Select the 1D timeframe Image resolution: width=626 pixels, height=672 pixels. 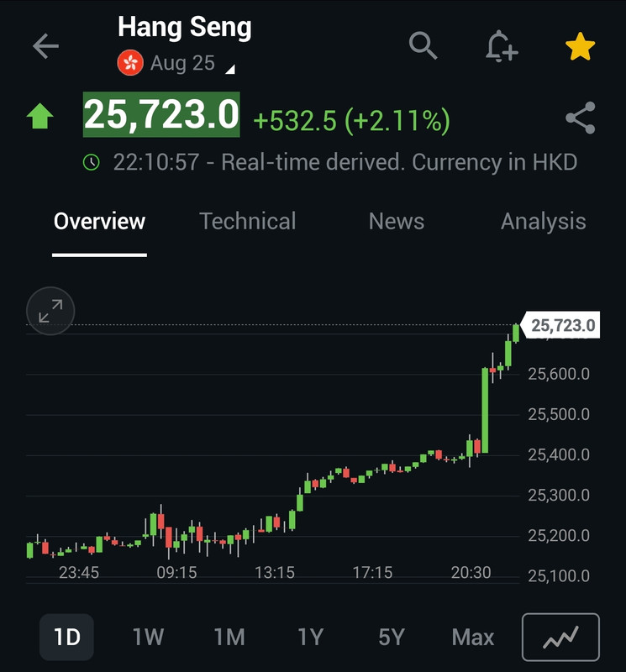coord(67,637)
